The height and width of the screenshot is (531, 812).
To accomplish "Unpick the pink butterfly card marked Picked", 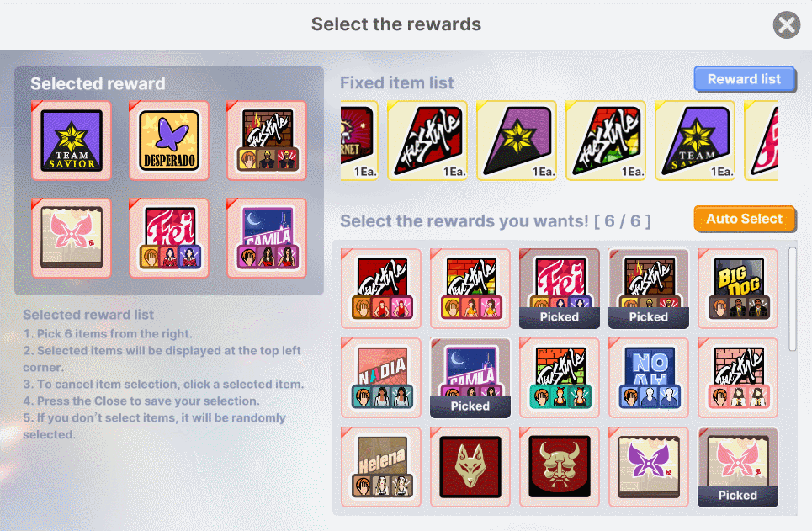I will [738, 467].
